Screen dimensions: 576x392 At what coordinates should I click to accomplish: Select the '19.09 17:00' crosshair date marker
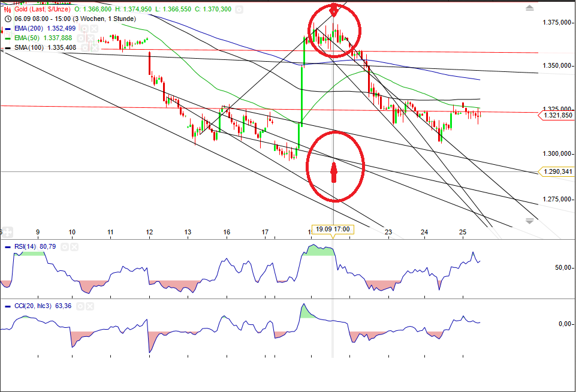click(x=333, y=229)
